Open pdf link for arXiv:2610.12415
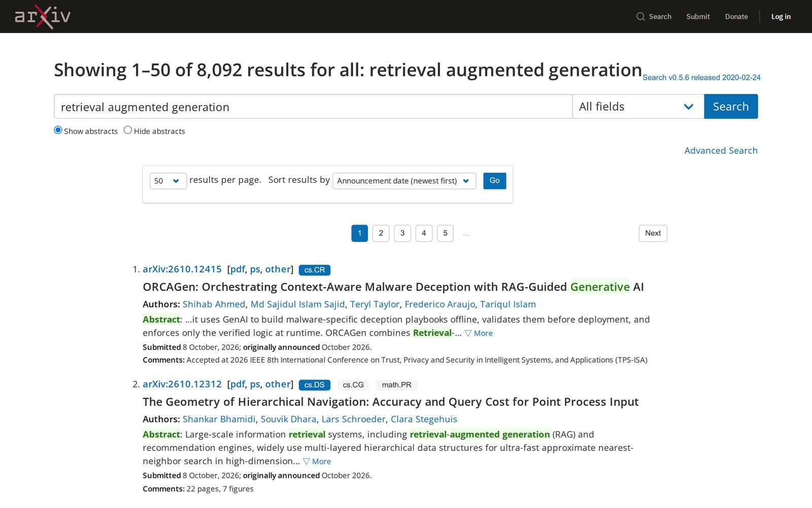Viewport: 812px width, 508px height. point(238,269)
